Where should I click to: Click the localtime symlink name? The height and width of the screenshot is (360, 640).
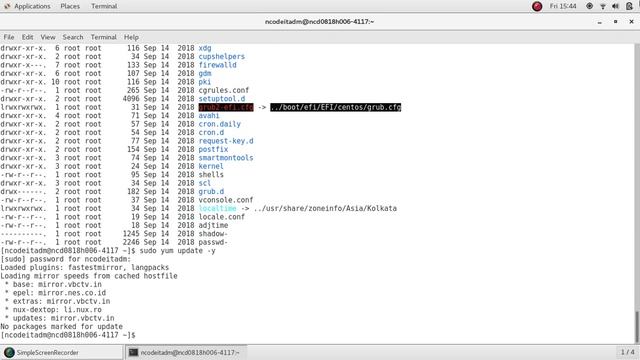coord(218,209)
